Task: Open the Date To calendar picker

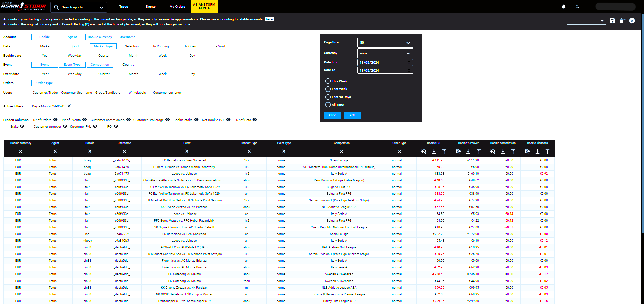Action: (x=409, y=70)
